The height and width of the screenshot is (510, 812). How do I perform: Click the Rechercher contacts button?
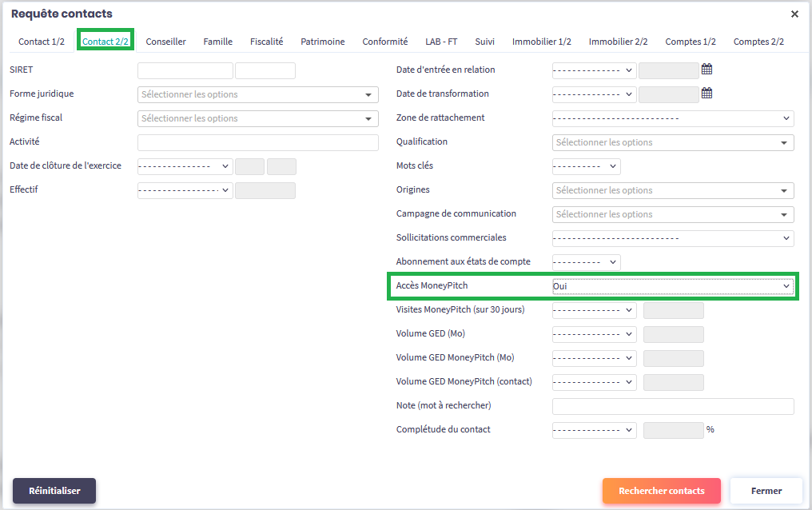pos(661,491)
